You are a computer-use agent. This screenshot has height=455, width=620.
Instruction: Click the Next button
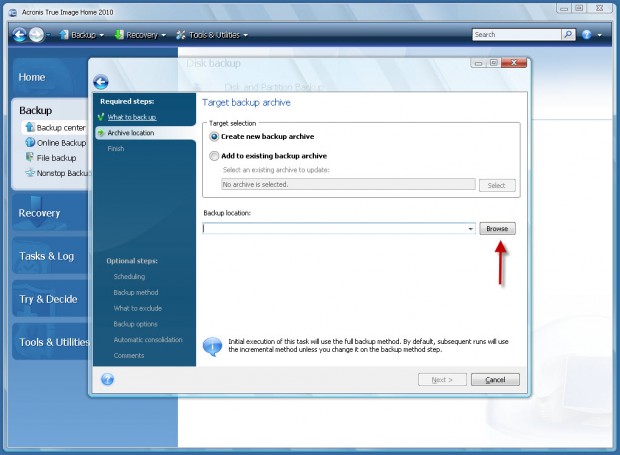[442, 379]
